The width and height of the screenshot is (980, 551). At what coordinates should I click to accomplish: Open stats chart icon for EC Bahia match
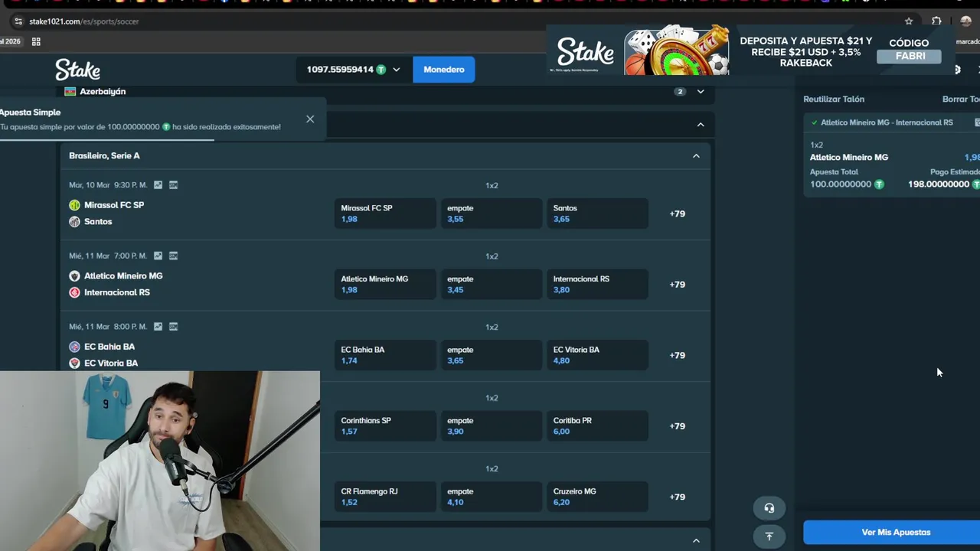(x=158, y=326)
